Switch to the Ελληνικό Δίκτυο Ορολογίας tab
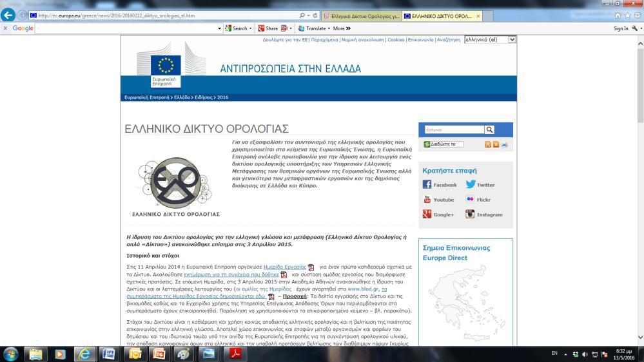 pyautogui.click(x=361, y=16)
